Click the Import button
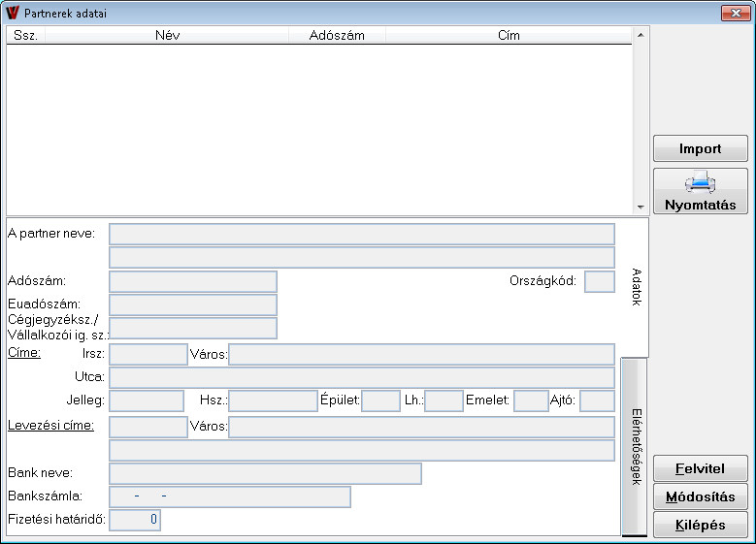The image size is (756, 544). click(x=700, y=148)
